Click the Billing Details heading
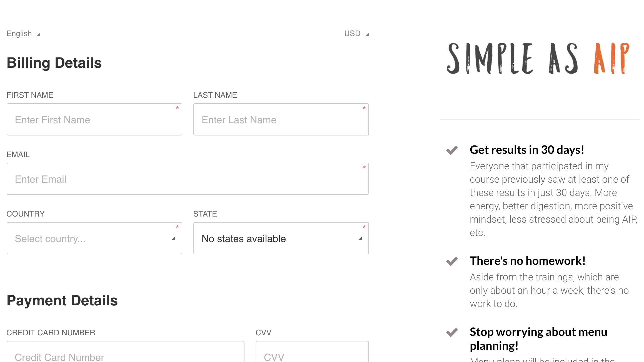This screenshot has width=644, height=362. 54,63
